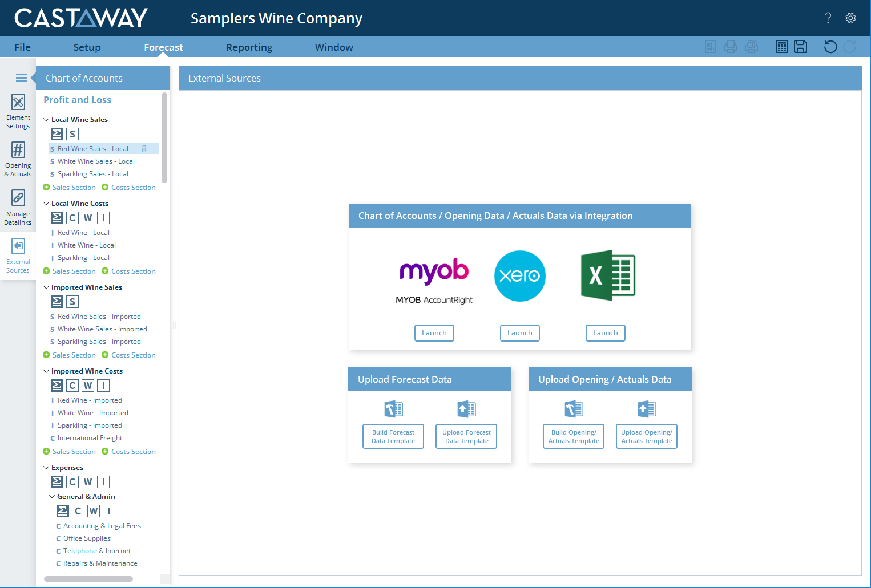Image resolution: width=871 pixels, height=588 pixels.
Task: Select Telephone & Internet item
Action: [97, 551]
